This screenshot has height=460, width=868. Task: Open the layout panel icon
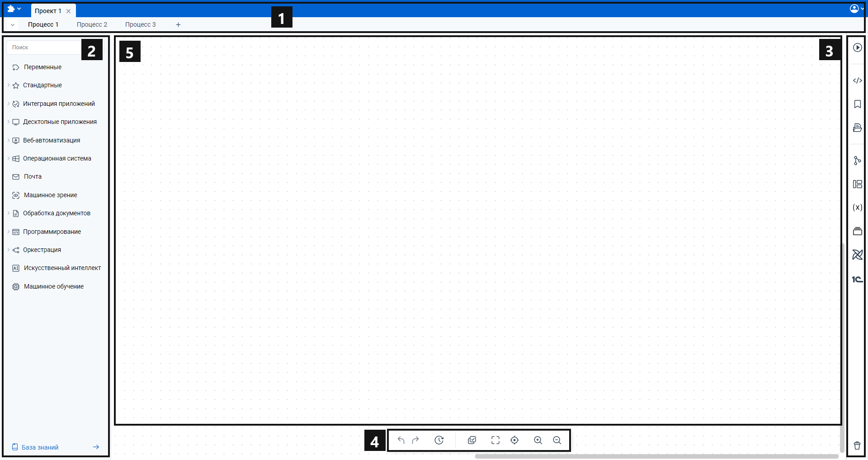click(x=857, y=184)
